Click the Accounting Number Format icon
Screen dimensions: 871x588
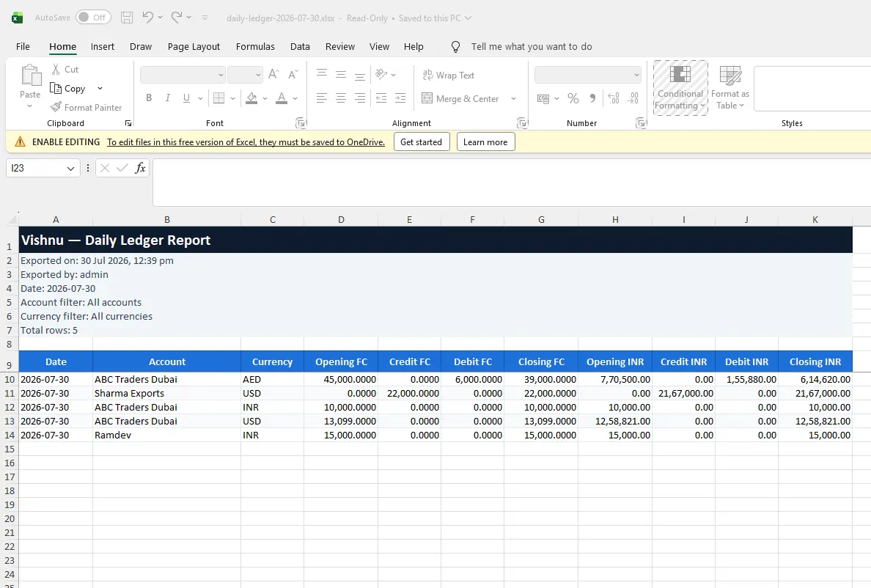tap(543, 99)
